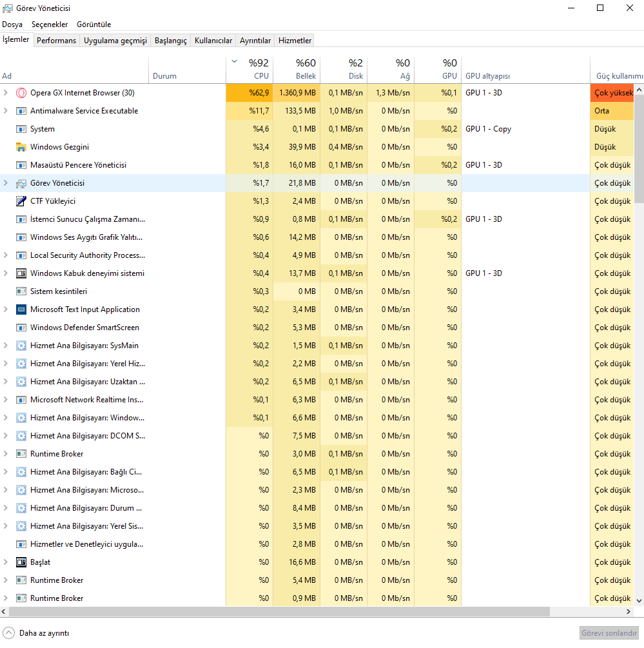Image resolution: width=644 pixels, height=648 pixels.
Task: Open the Dosya menu
Action: pyautogui.click(x=12, y=25)
